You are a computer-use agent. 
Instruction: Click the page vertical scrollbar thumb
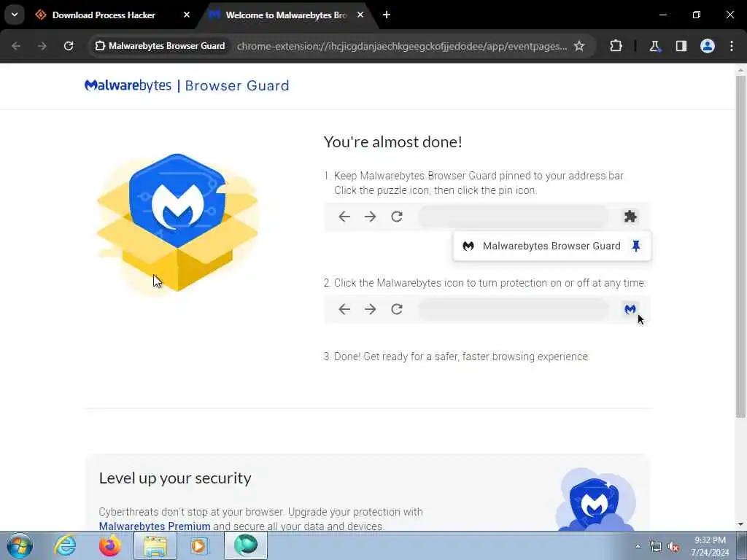(740, 246)
